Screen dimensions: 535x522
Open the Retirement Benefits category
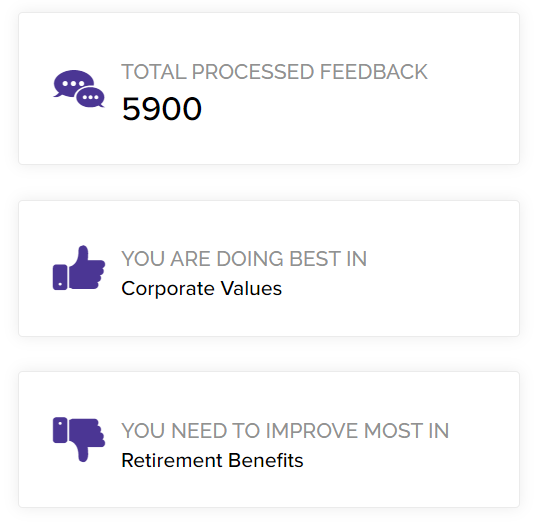[212, 461]
